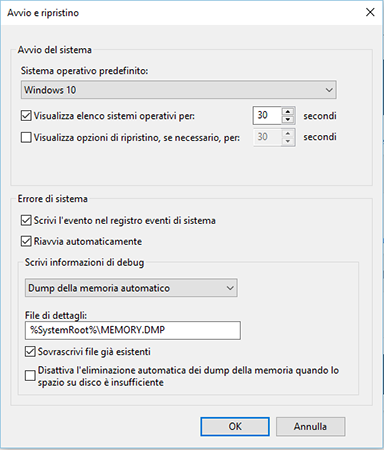Toggle Scrivi l'evento nel registro eventi checkbox

[26, 220]
